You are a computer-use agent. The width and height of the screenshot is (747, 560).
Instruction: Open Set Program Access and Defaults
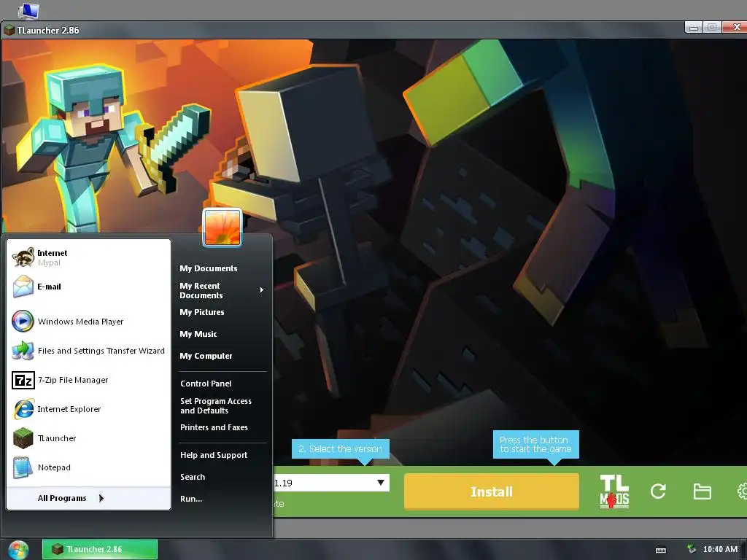(216, 405)
